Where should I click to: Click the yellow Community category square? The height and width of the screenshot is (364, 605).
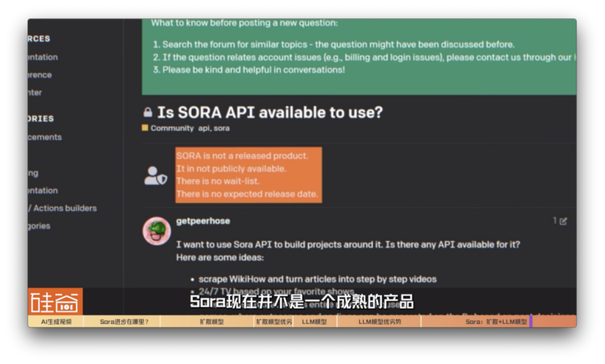(145, 128)
